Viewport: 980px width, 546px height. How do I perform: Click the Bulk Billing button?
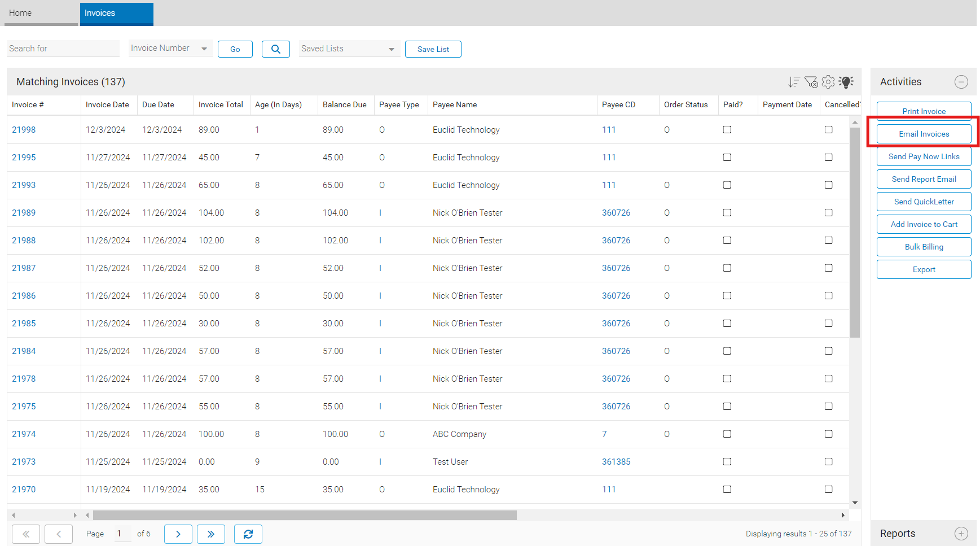[x=924, y=247]
